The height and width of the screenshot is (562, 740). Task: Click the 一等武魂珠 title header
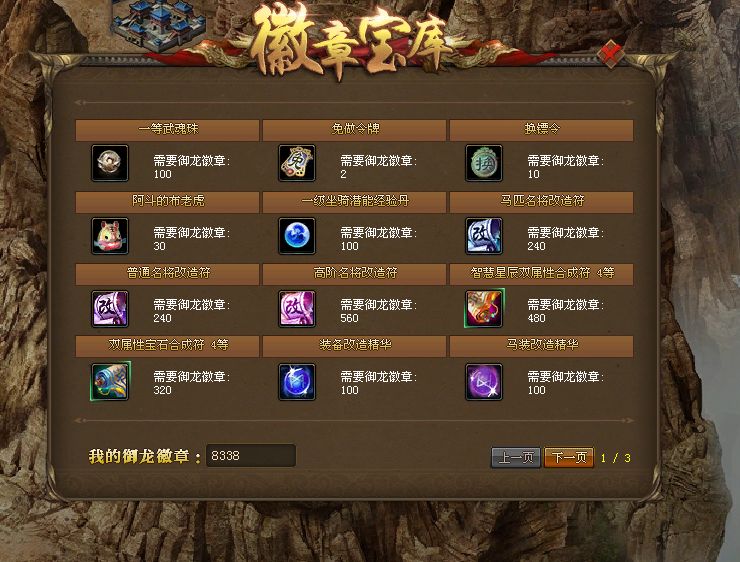point(168,130)
